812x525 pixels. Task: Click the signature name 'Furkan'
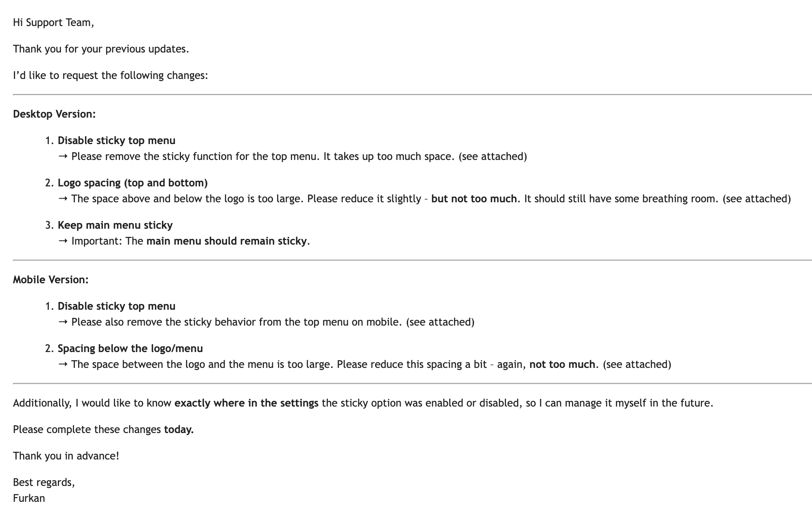pyautogui.click(x=29, y=499)
